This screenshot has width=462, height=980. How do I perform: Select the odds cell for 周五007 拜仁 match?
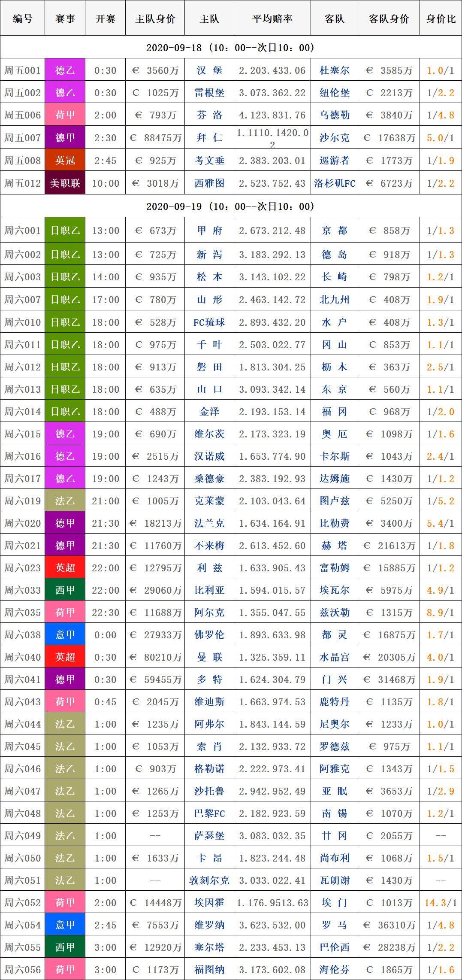tap(272, 138)
